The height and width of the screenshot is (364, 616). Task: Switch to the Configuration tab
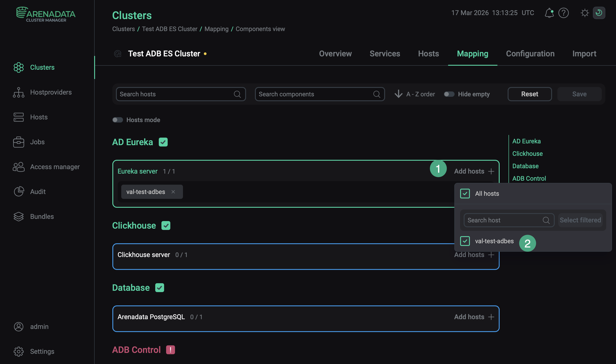530,53
